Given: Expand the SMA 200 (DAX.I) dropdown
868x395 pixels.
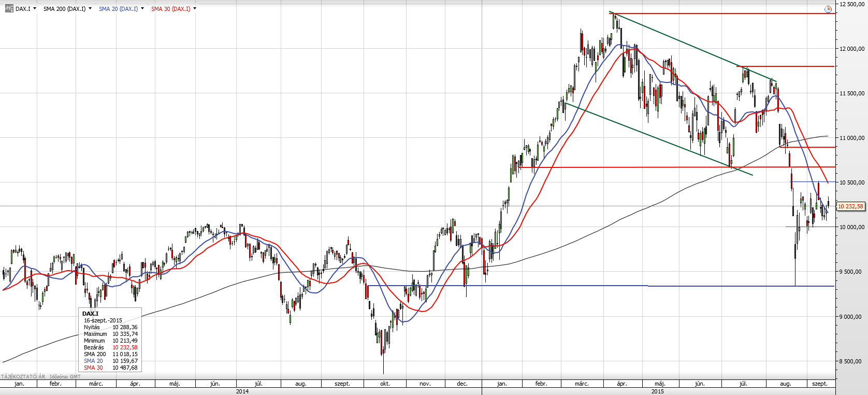Looking at the screenshot, I should (x=90, y=9).
